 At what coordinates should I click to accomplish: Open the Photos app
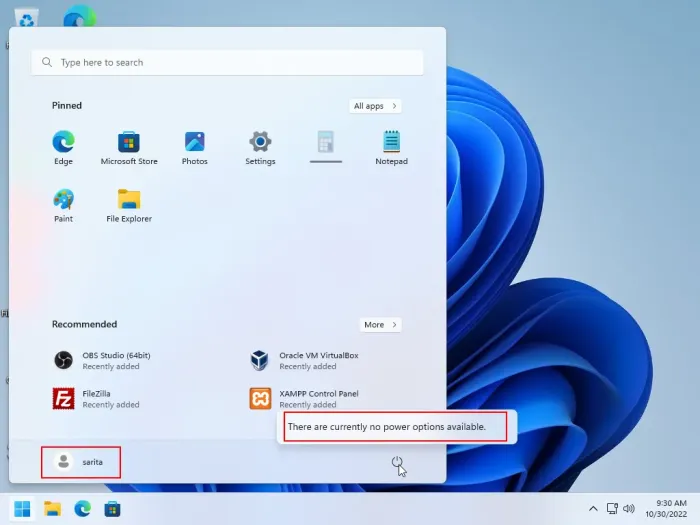click(x=195, y=148)
